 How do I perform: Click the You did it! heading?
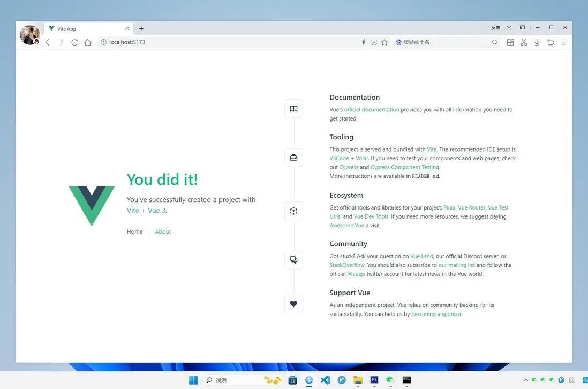pyautogui.click(x=162, y=179)
